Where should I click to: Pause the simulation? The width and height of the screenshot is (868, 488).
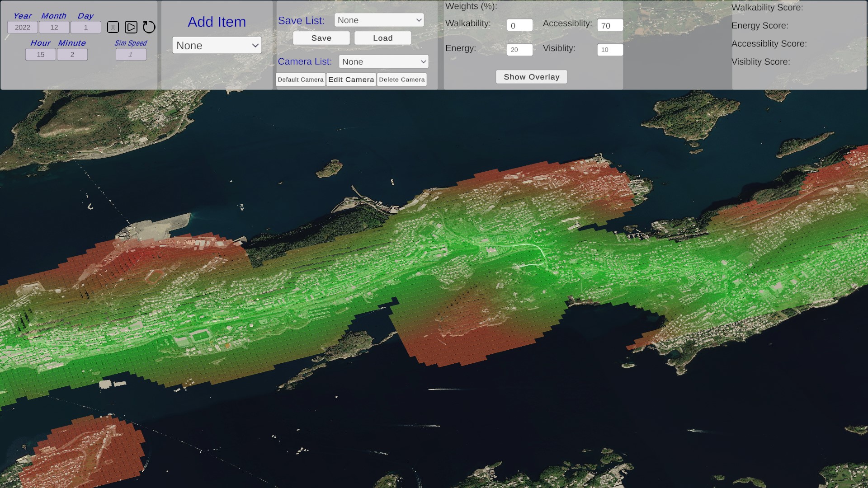click(x=113, y=27)
